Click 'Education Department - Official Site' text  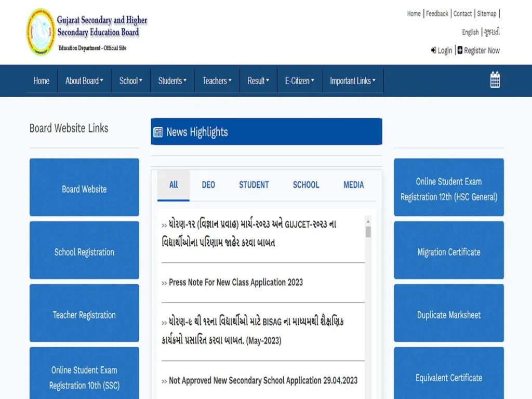pos(92,48)
